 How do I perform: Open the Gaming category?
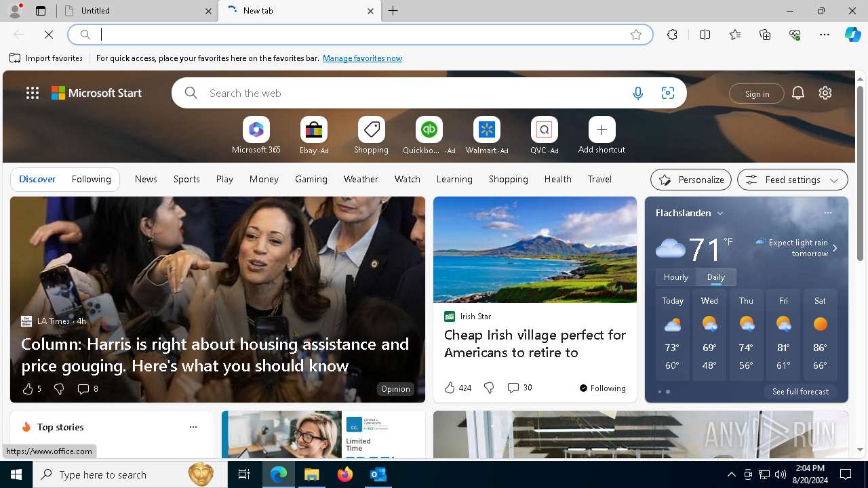click(311, 180)
